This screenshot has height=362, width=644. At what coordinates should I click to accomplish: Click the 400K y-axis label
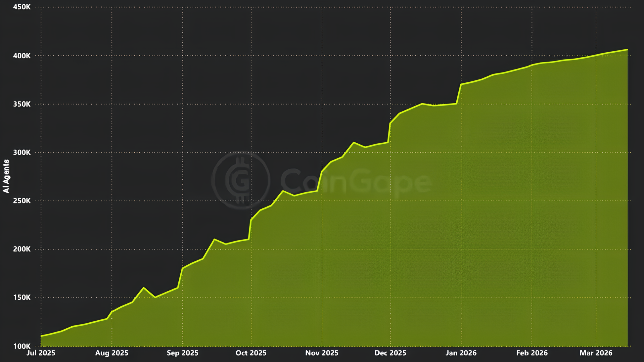pyautogui.click(x=22, y=56)
